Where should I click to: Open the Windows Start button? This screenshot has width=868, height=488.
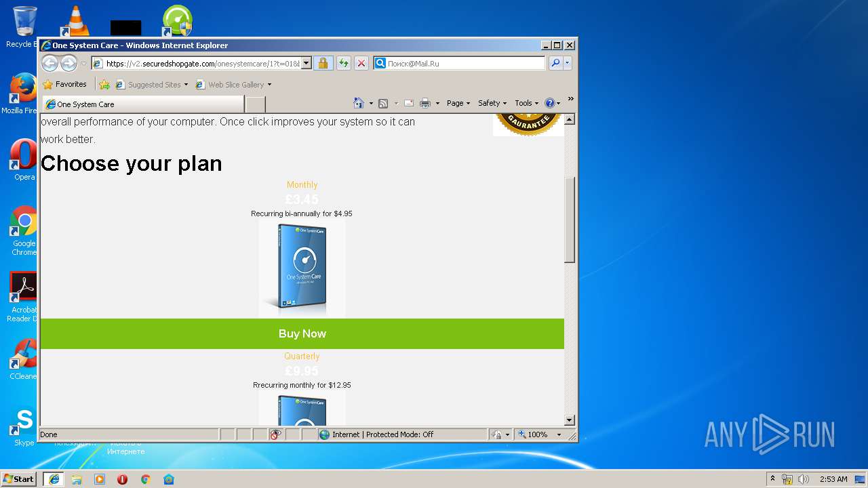pos(18,479)
